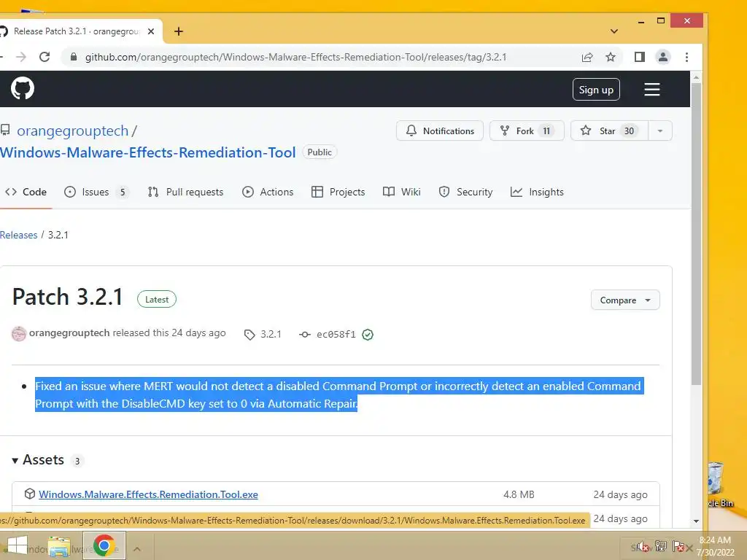The image size is (747, 560).
Task: Click the Latest release badge
Action: (157, 300)
